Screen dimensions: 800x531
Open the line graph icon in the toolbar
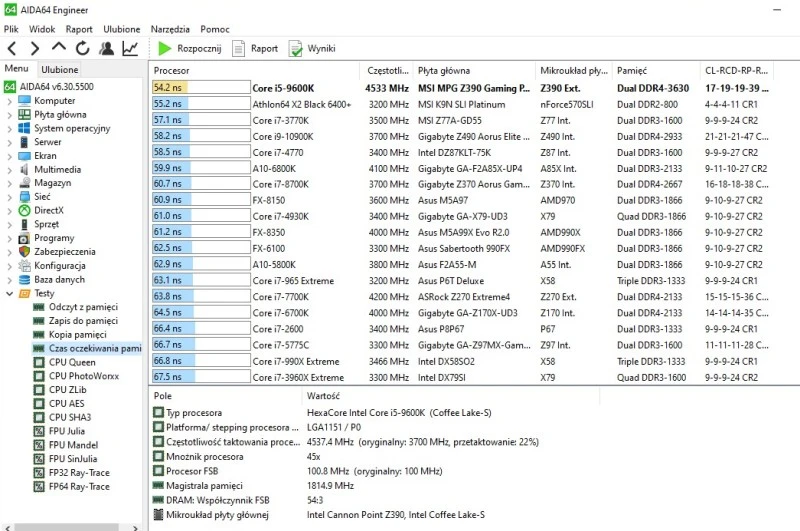pos(130,48)
